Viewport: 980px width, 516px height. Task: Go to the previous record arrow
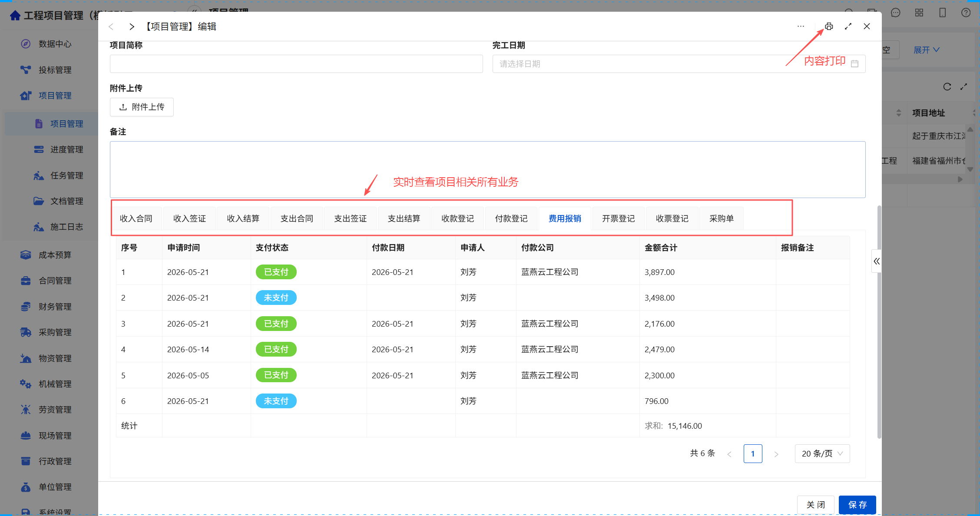(111, 26)
